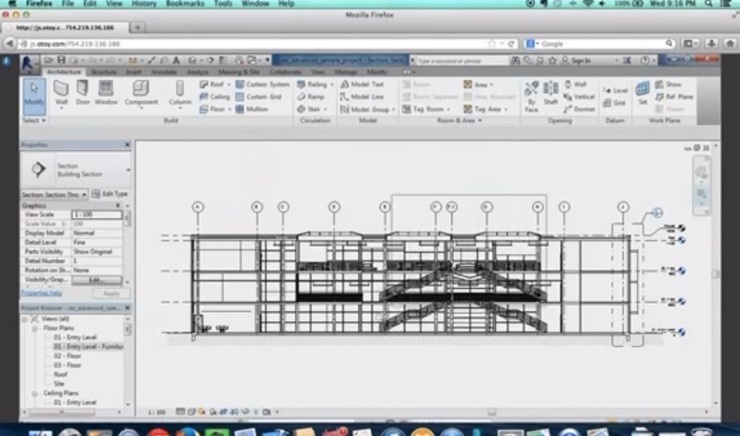Screen dimensions: 740x436
Task: Open the Firefox History menu
Action: (x=143, y=3)
